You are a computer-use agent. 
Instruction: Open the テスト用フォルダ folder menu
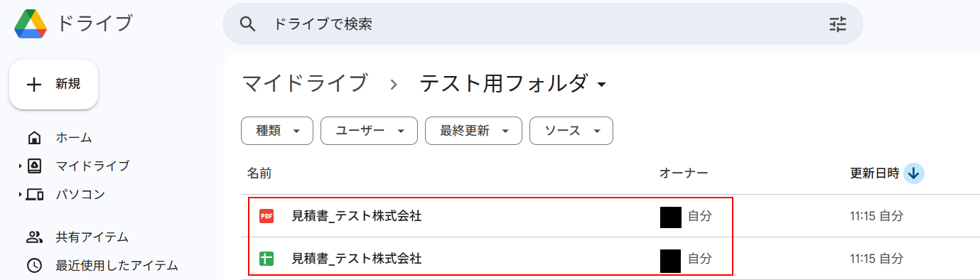(513, 84)
